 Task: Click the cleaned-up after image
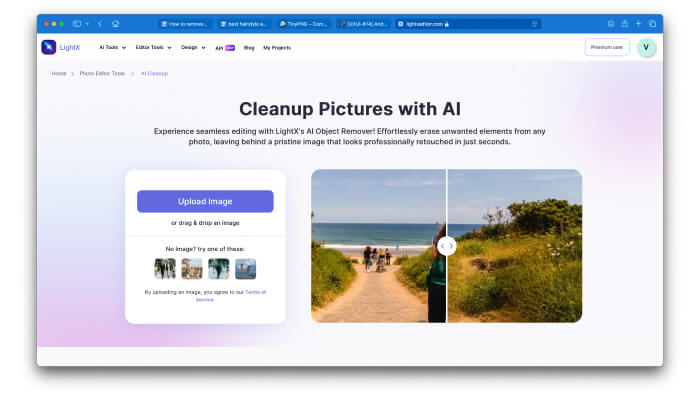[515, 246]
